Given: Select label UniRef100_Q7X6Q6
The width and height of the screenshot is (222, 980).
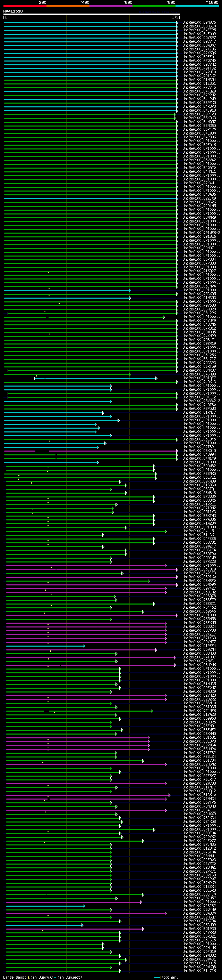Looking at the screenshot, I should 199,53.
